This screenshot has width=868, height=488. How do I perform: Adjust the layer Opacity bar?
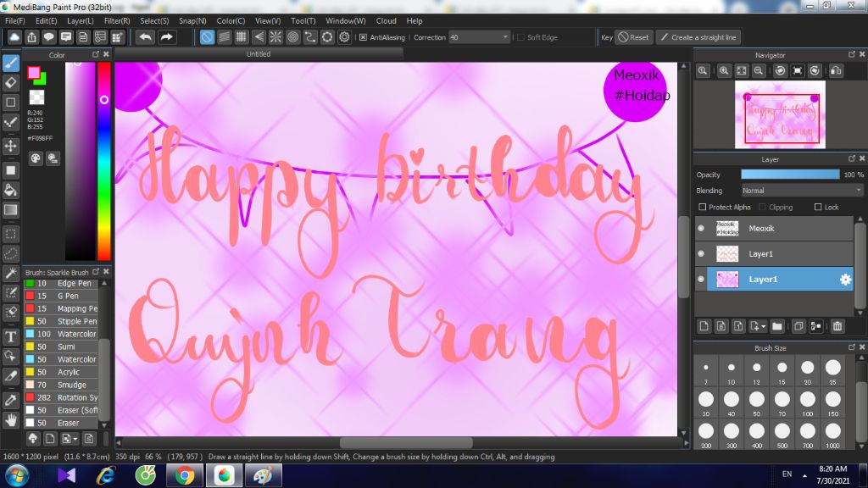pos(790,175)
